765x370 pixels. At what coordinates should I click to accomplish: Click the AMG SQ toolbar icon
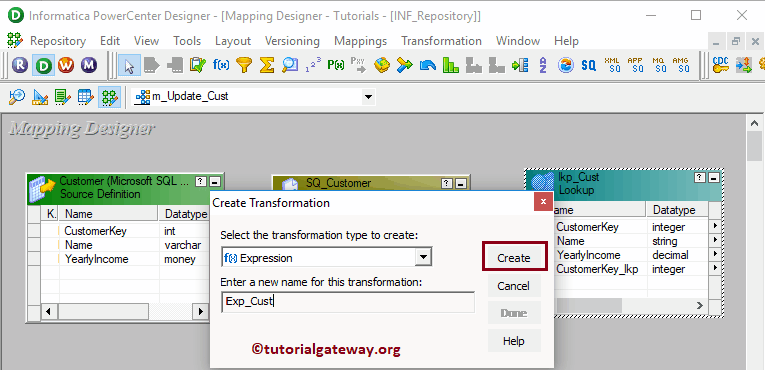[x=681, y=65]
